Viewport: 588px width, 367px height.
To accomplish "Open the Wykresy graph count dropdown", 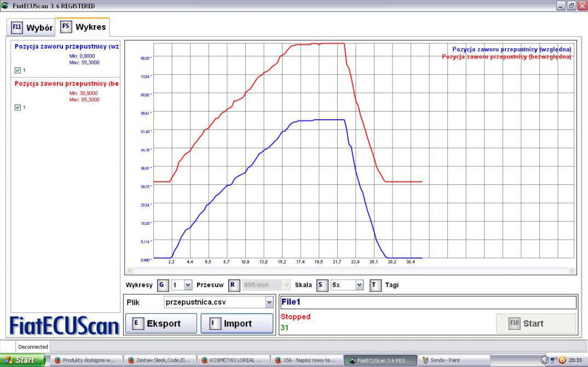I will point(188,285).
